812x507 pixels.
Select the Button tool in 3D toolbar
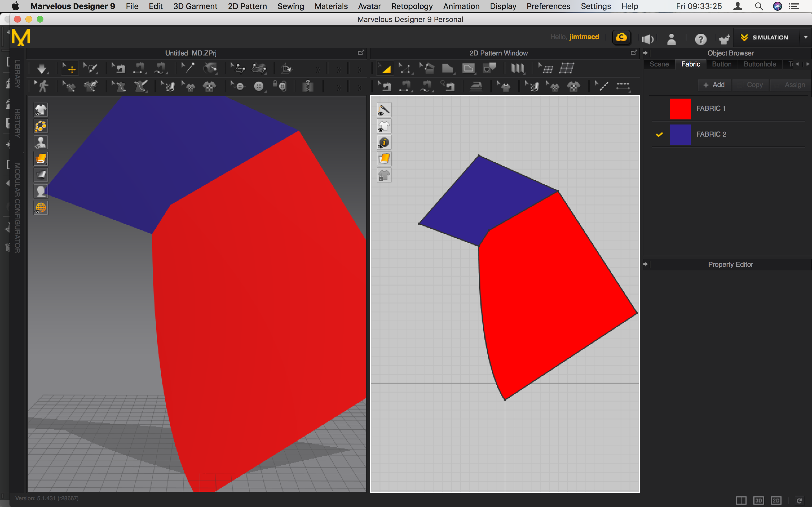(x=259, y=86)
